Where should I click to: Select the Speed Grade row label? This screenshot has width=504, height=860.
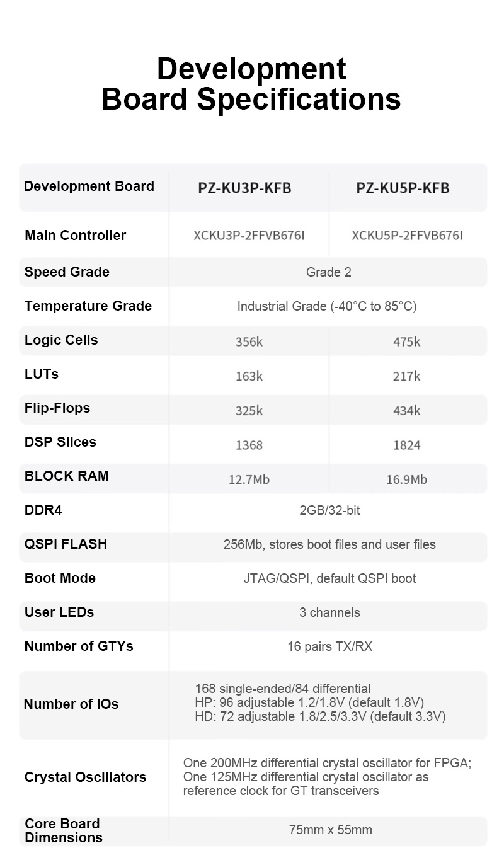coord(67,272)
